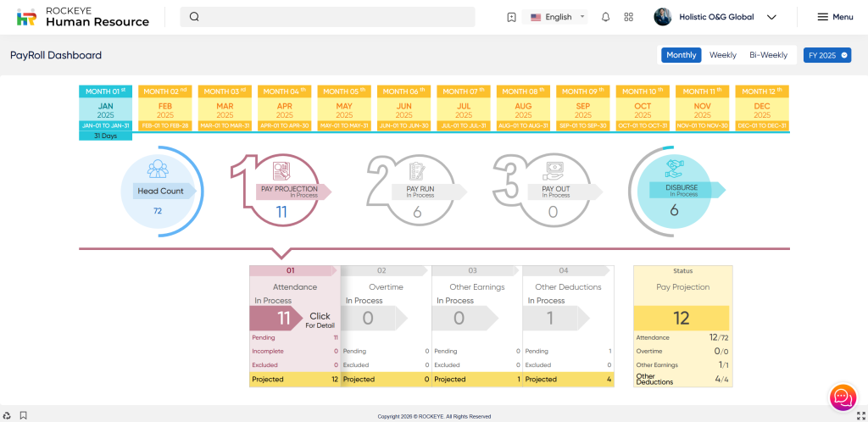Open the apps grid icon
868x422 pixels.
(x=628, y=17)
